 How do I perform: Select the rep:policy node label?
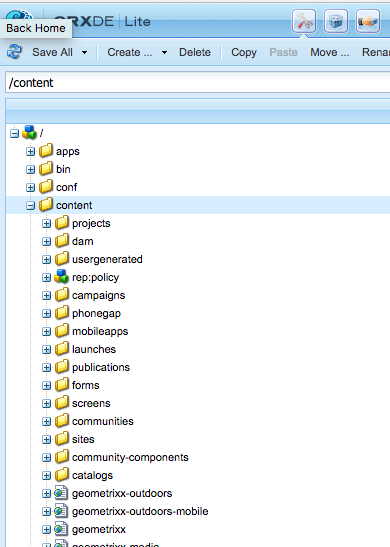95,278
